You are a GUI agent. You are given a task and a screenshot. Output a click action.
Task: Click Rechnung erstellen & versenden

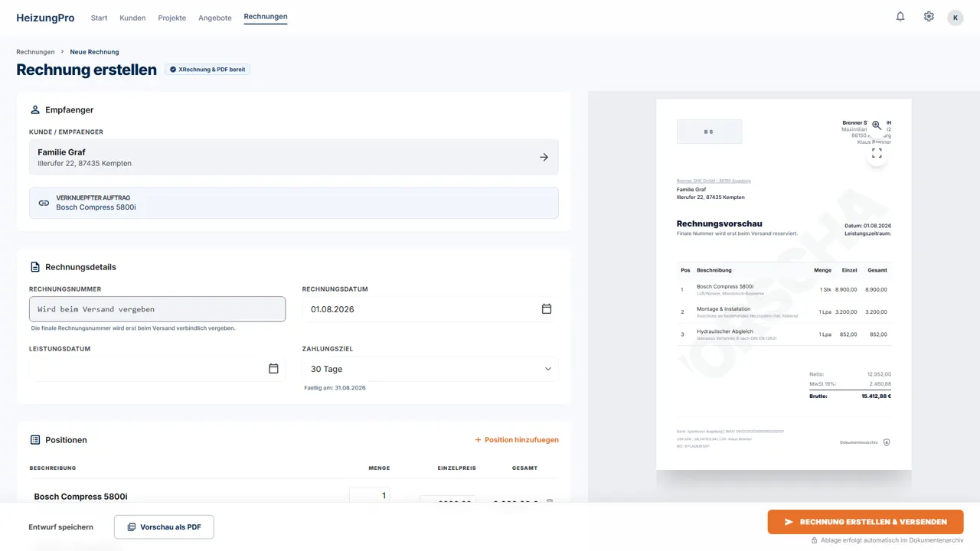click(x=865, y=522)
